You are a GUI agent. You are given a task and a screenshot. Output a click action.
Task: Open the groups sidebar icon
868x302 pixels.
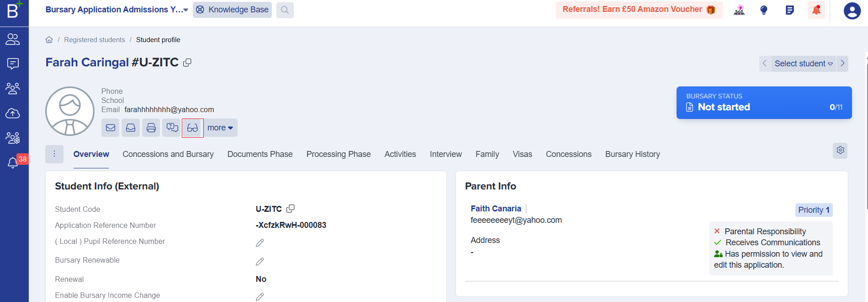[13, 88]
